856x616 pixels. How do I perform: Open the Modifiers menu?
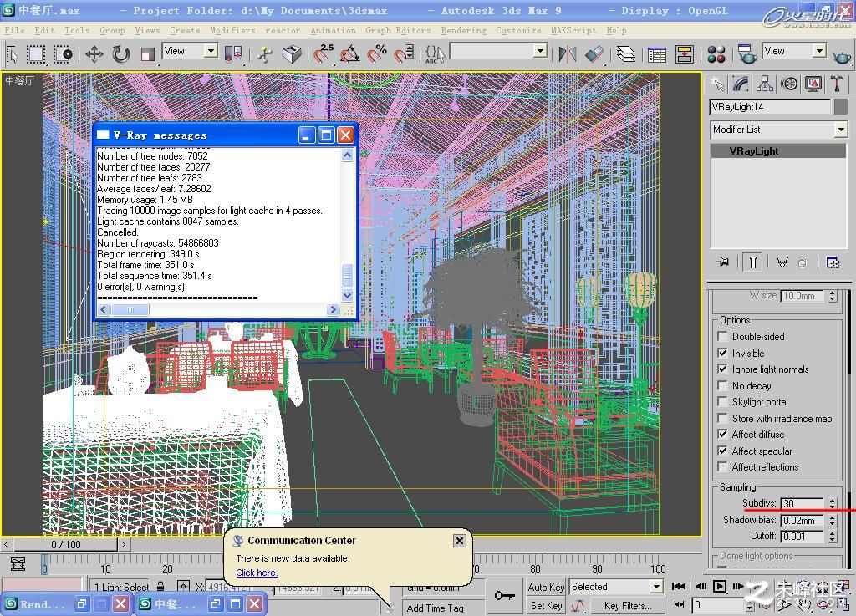click(x=232, y=31)
